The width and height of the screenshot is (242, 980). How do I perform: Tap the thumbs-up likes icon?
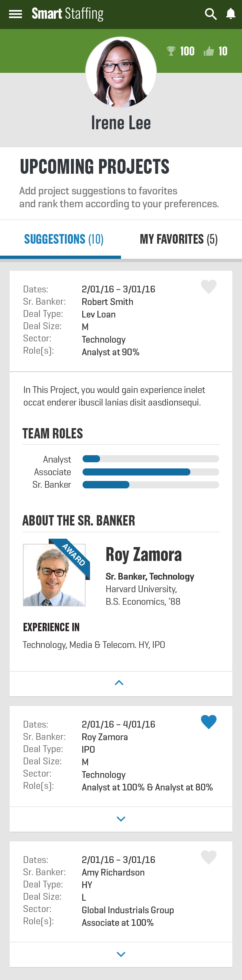208,51
